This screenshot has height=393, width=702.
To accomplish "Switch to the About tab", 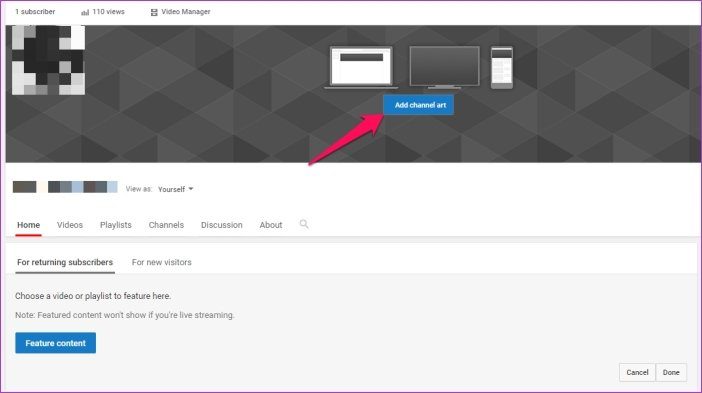I will [x=271, y=225].
